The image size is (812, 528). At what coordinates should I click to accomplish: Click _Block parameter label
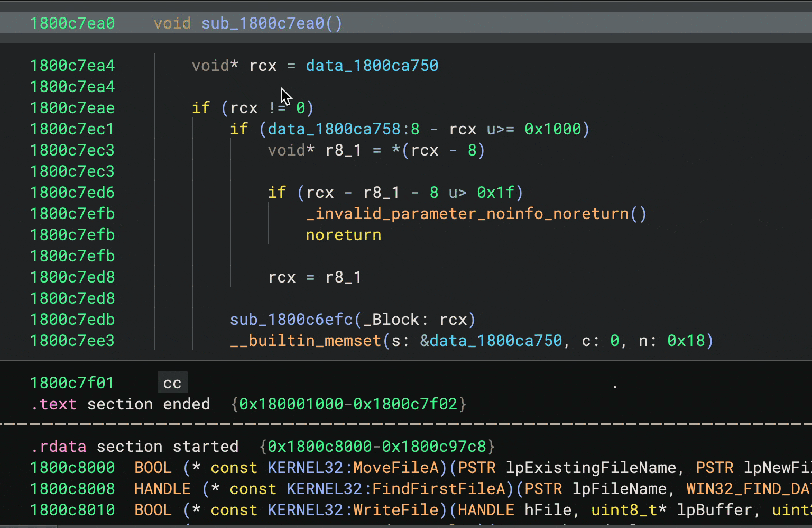tap(391, 320)
